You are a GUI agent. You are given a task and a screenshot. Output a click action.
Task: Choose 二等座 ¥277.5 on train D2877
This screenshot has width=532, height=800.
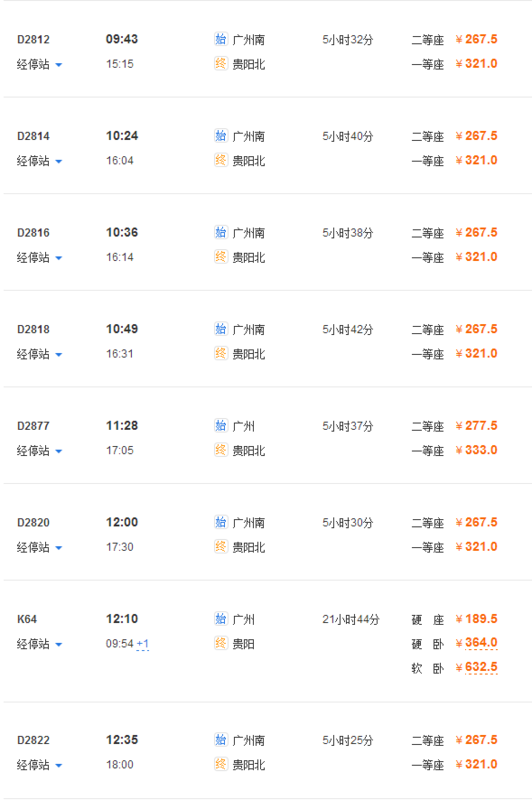(476, 426)
